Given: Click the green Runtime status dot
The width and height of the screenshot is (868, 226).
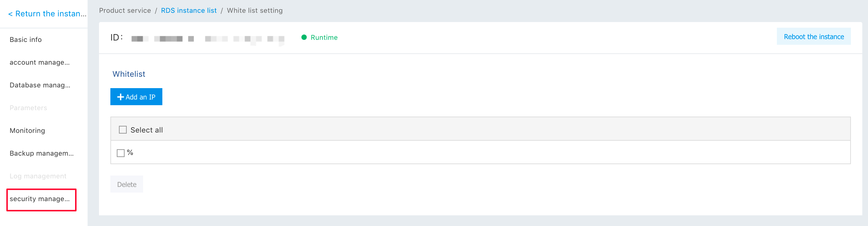Looking at the screenshot, I should click(x=304, y=37).
